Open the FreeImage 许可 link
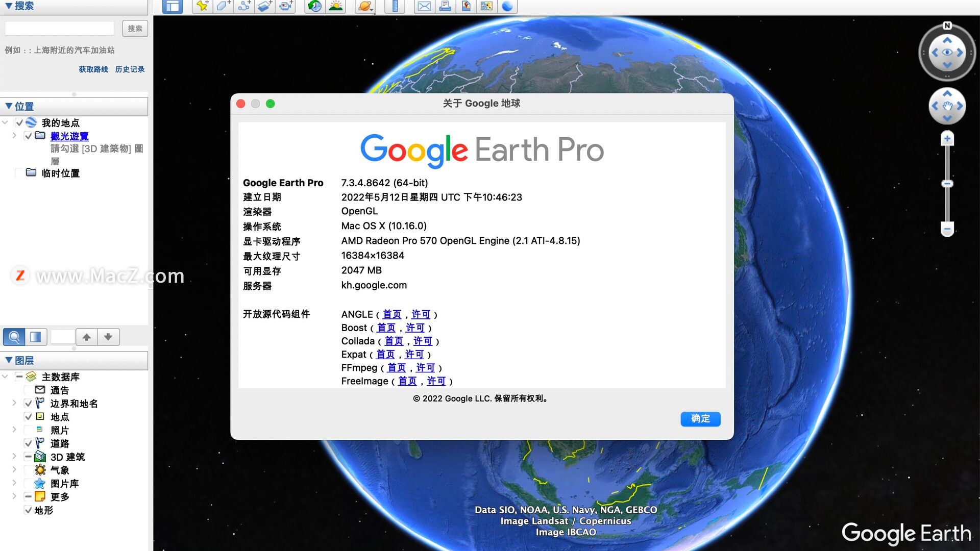Viewport: 980px width, 551px height. [x=436, y=381]
